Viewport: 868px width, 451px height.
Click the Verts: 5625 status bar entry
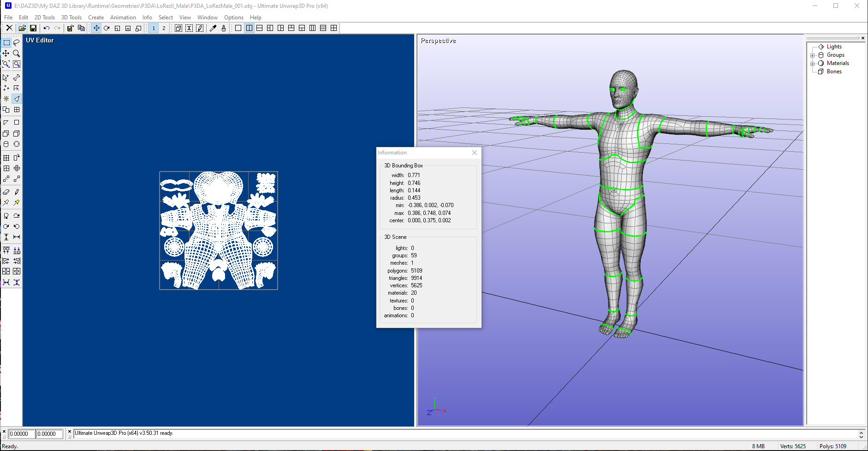(x=793, y=446)
